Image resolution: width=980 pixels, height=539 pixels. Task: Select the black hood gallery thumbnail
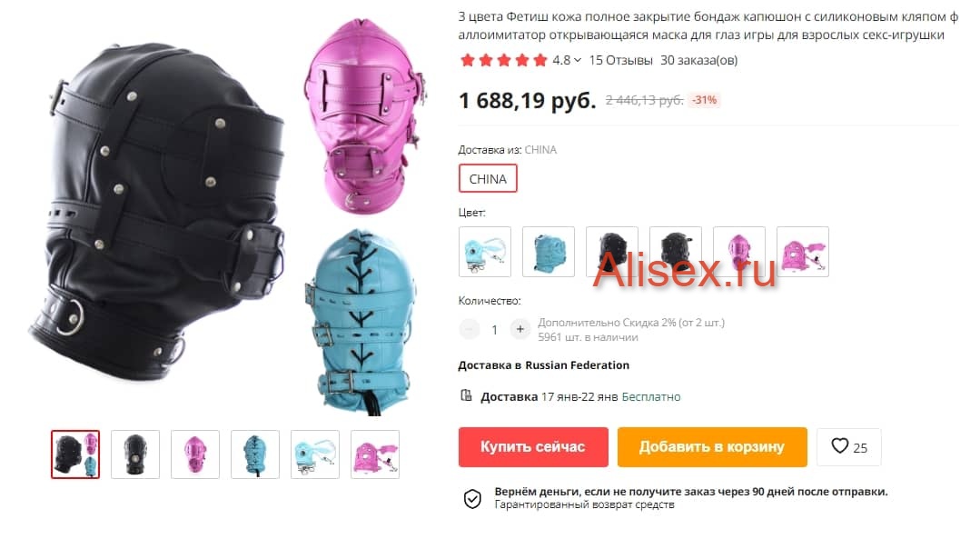tap(135, 454)
